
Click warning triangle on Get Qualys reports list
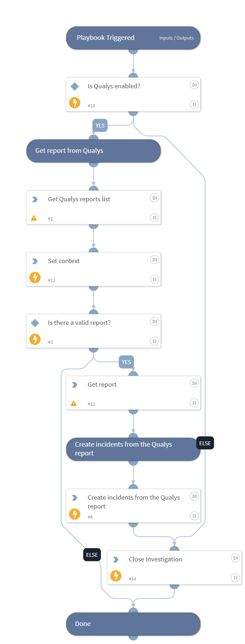click(34, 218)
